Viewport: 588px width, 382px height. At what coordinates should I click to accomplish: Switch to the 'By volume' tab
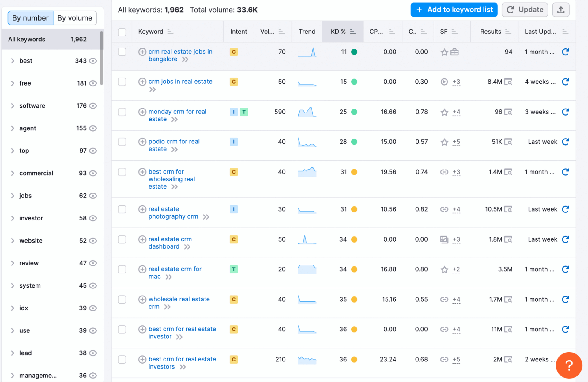(x=75, y=18)
